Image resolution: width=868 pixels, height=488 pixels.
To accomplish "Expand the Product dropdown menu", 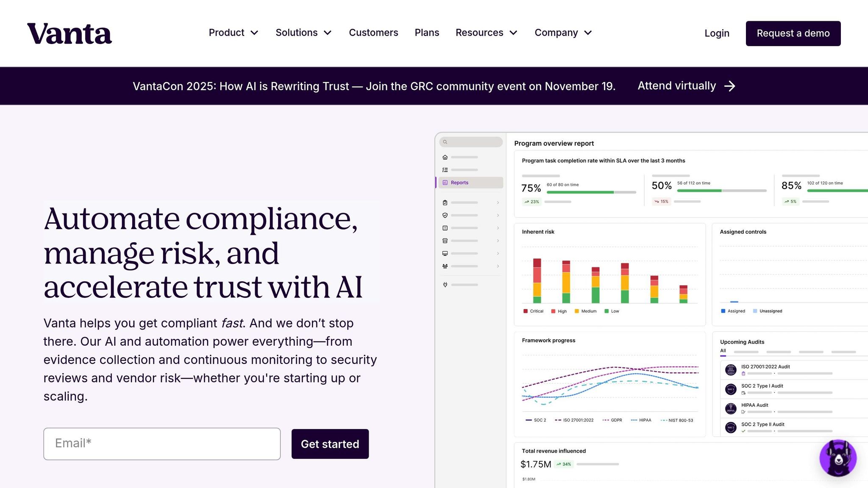I will click(233, 33).
